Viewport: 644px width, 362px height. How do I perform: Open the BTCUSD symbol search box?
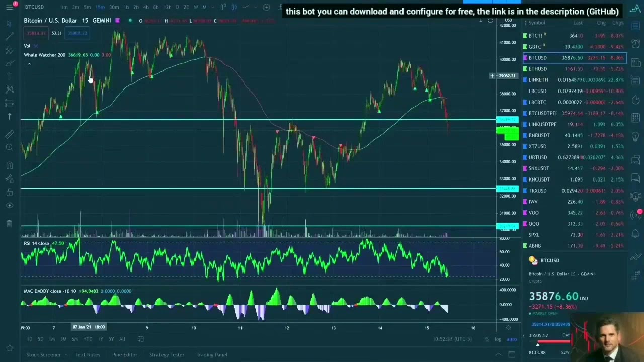(34, 7)
